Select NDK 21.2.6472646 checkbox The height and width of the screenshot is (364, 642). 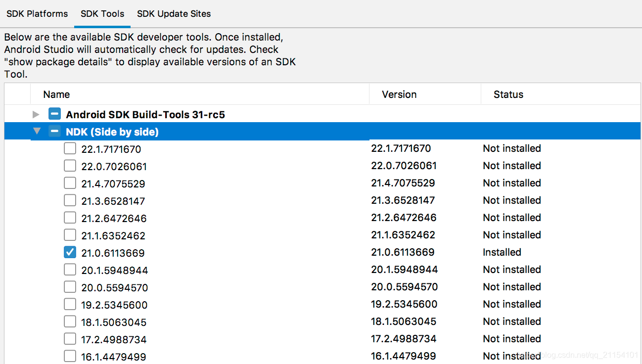click(x=69, y=217)
